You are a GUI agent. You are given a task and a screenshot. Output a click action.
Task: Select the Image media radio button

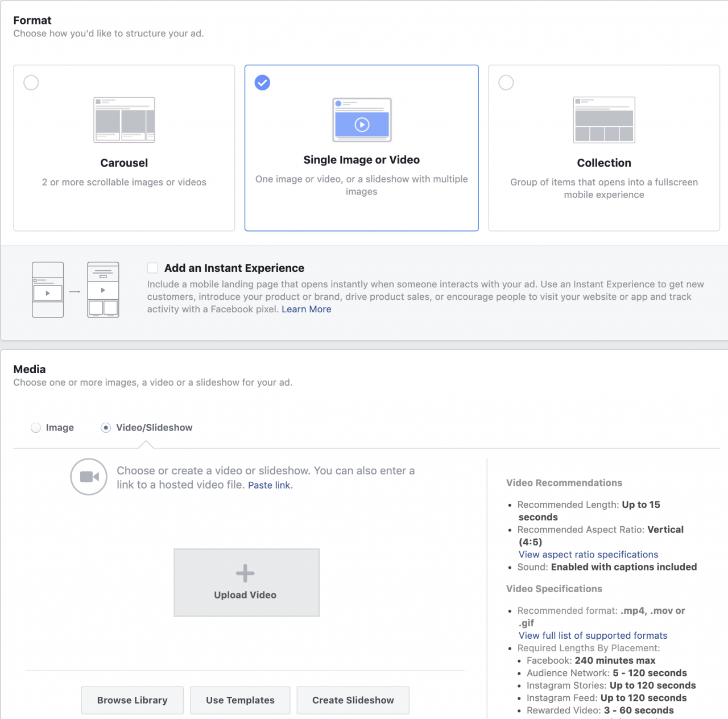coord(36,427)
